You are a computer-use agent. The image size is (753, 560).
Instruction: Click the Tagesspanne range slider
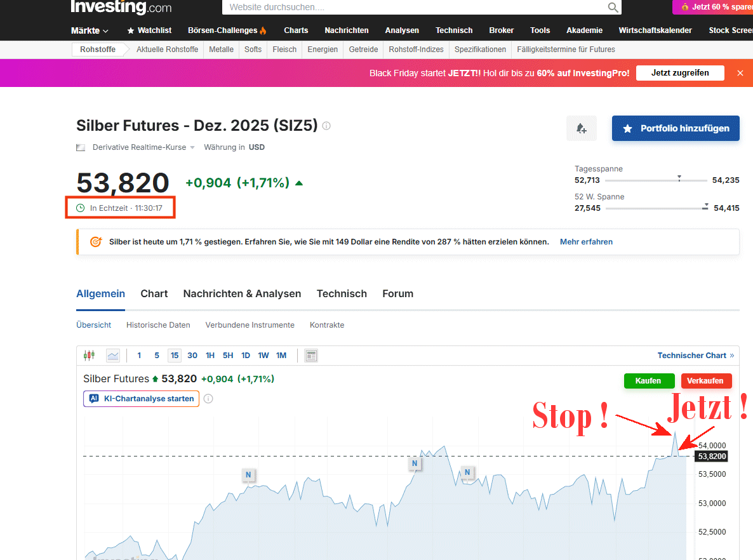tap(656, 180)
